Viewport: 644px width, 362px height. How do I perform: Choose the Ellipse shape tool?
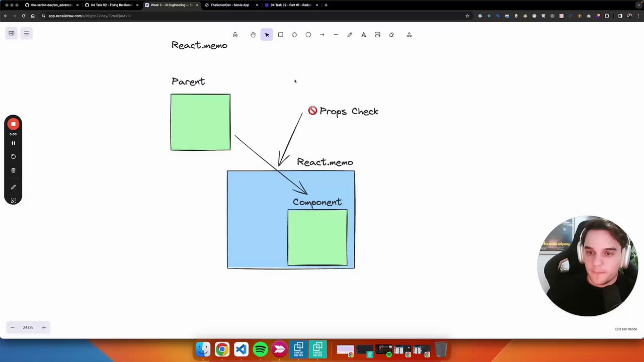[308, 35]
